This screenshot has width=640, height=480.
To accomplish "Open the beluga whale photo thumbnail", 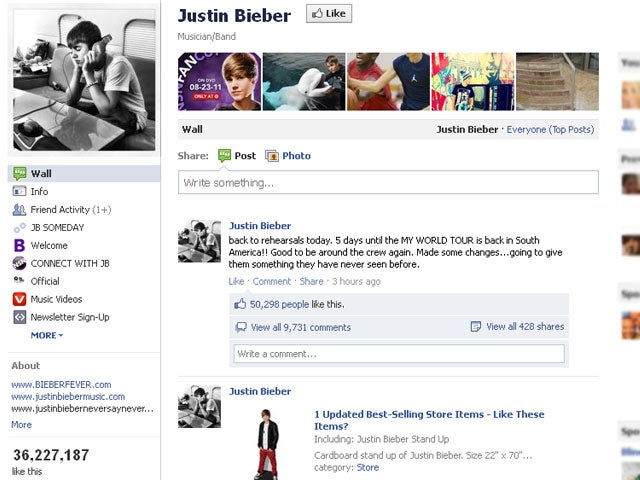I will coord(304,82).
